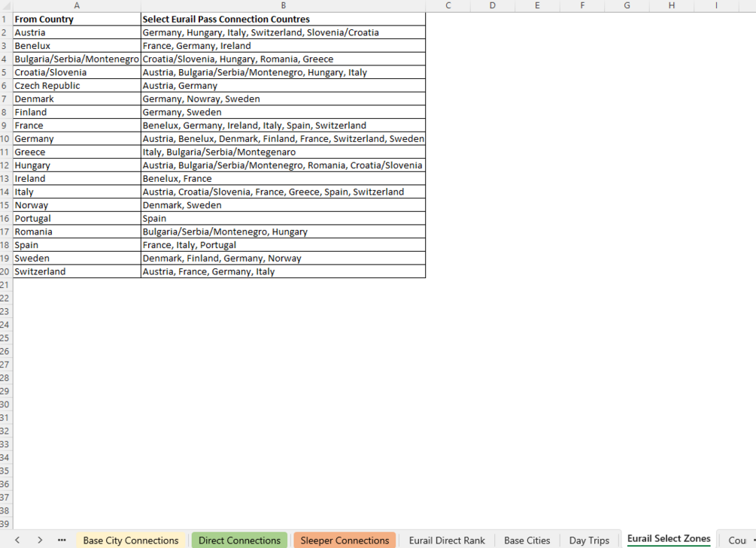This screenshot has width=756, height=548.
Task: Select column H header
Action: (x=672, y=6)
